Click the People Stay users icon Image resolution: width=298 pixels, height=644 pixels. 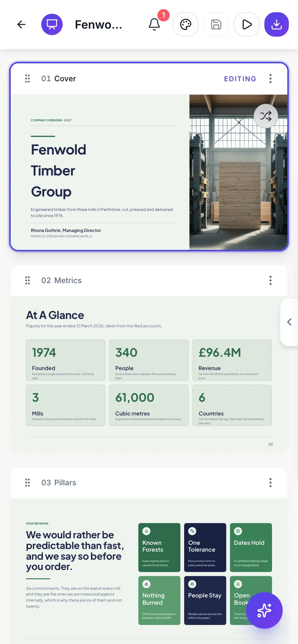pyautogui.click(x=192, y=584)
